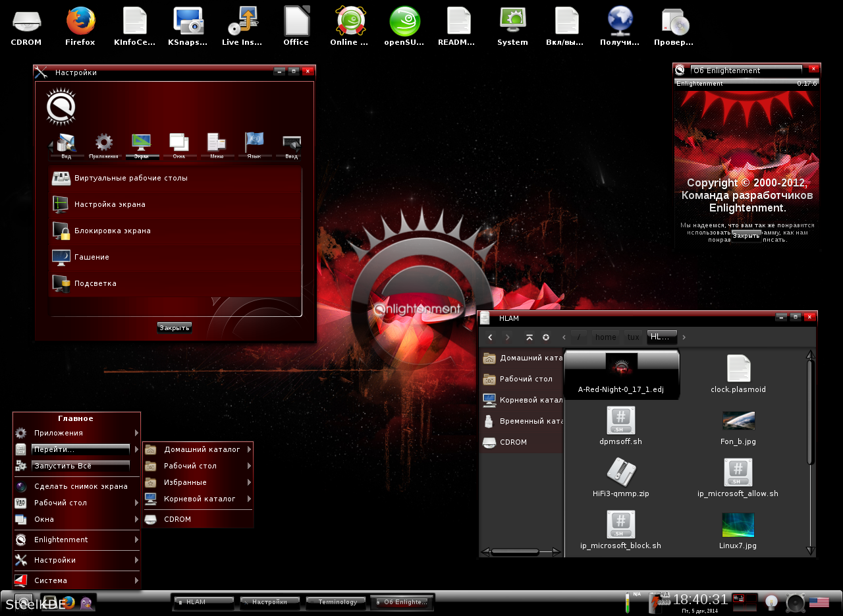Click the speaker volume icon in system tray
The image size is (843, 616).
[795, 602]
